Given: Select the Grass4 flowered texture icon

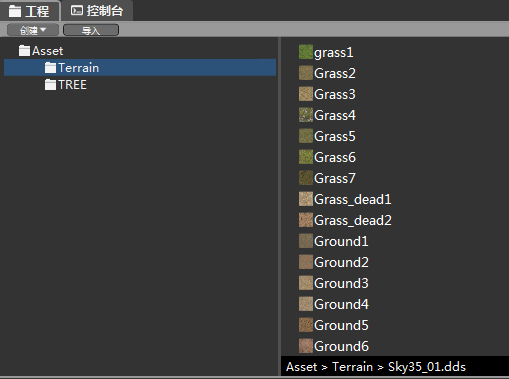Looking at the screenshot, I should [x=306, y=115].
